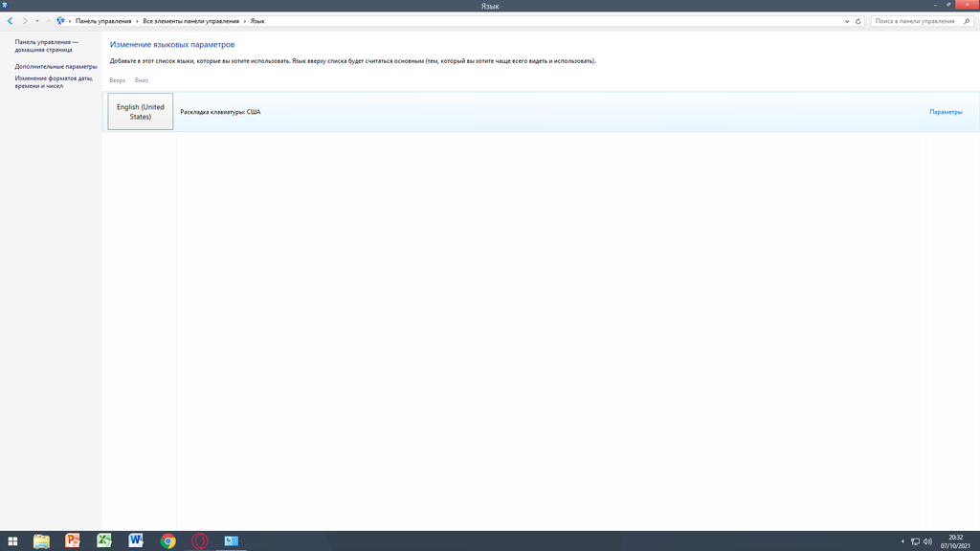Open 'Панель управления' breadcrumb
The image size is (980, 551).
tap(103, 21)
